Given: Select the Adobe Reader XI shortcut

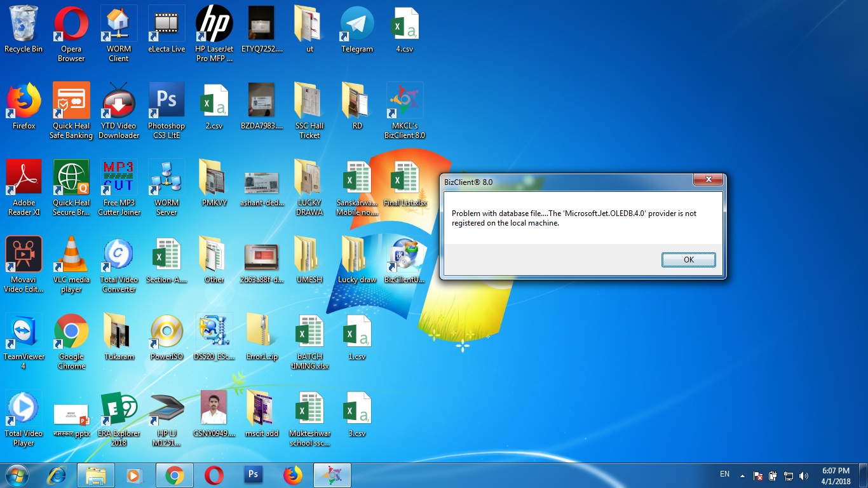Looking at the screenshot, I should 24,188.
